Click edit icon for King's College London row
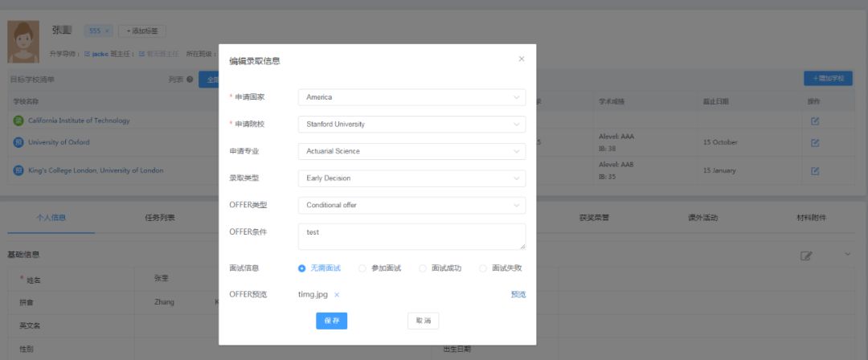The image size is (868, 360). [x=814, y=171]
